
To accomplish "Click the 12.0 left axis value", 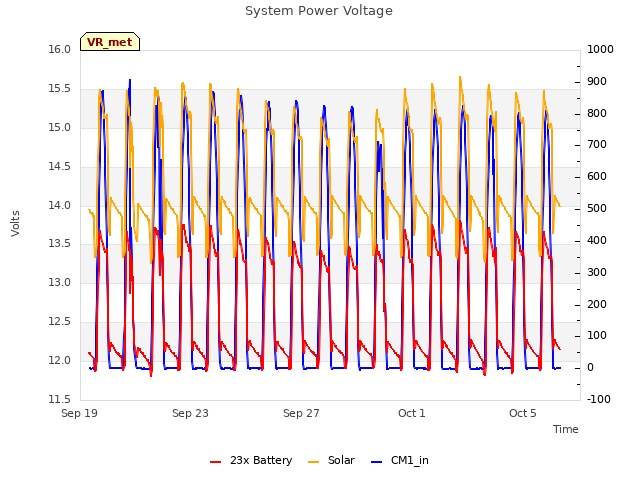I will coord(60,360).
